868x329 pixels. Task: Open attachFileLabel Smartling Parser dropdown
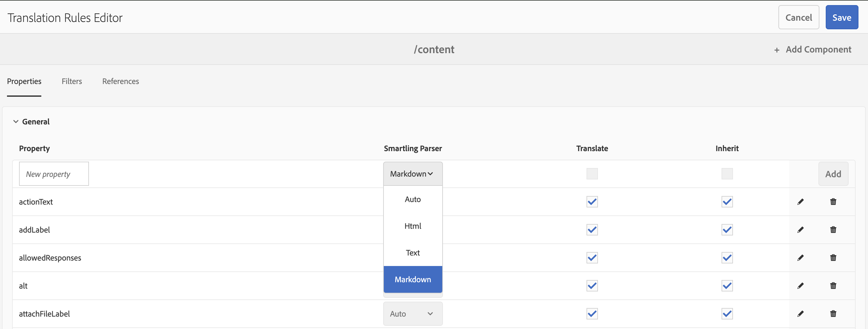[412, 314]
